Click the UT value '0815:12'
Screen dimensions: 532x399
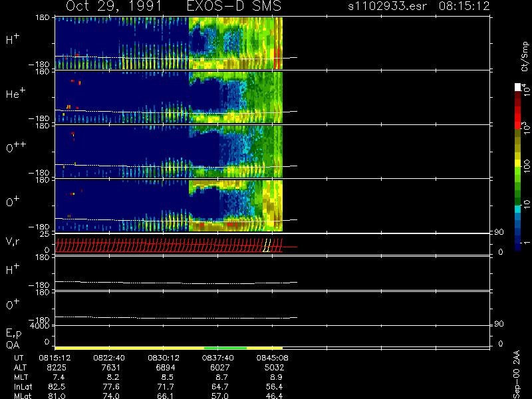click(55, 358)
